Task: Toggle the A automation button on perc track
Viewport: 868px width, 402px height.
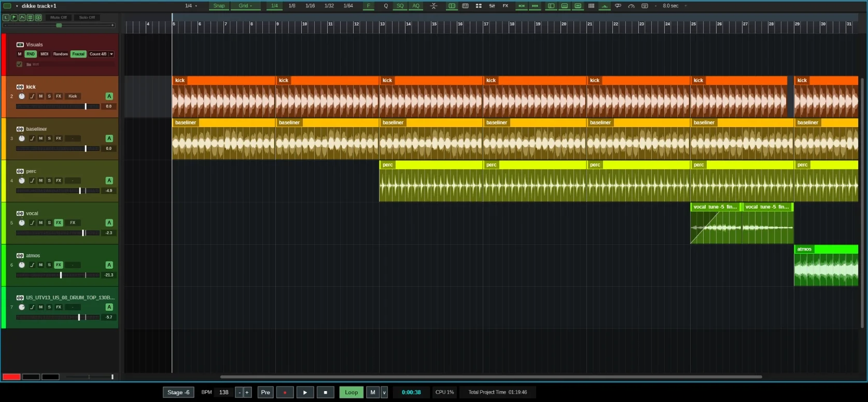Action: (109, 181)
